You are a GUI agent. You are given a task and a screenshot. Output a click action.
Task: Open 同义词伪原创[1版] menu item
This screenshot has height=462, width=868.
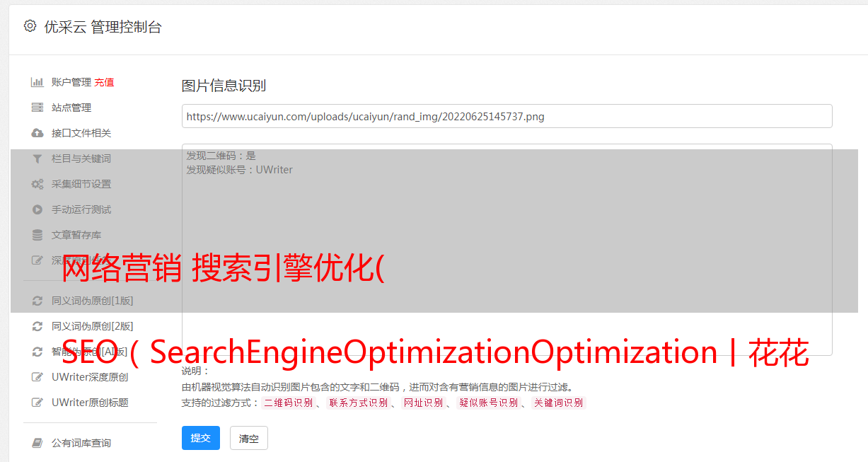coord(92,301)
